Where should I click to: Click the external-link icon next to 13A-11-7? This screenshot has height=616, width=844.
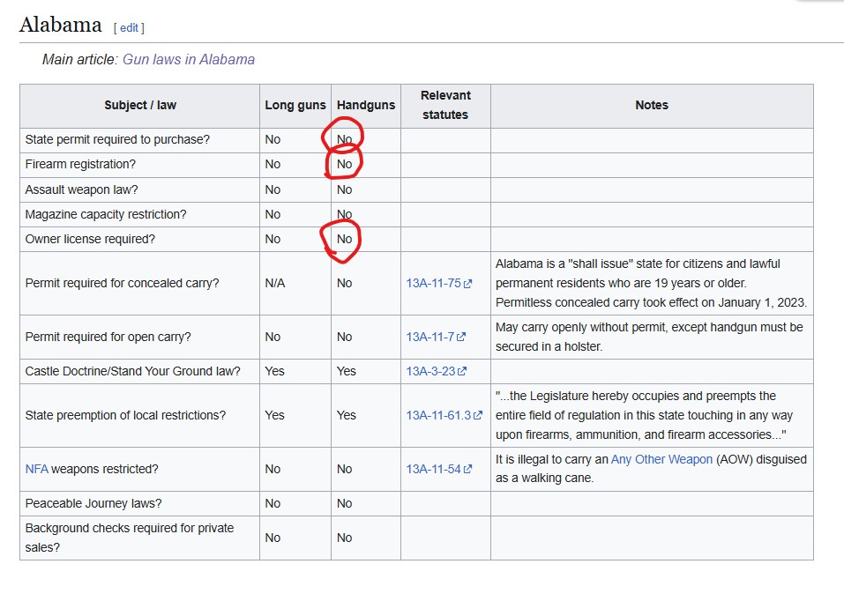click(460, 338)
